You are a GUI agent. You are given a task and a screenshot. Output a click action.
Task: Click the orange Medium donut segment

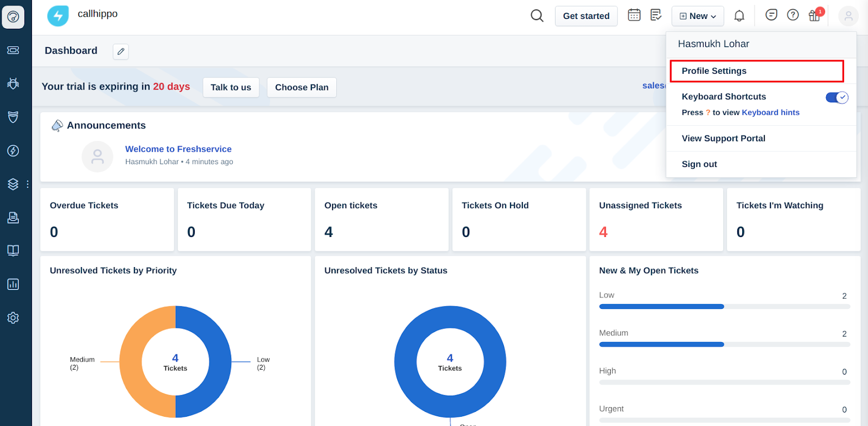tap(131, 362)
